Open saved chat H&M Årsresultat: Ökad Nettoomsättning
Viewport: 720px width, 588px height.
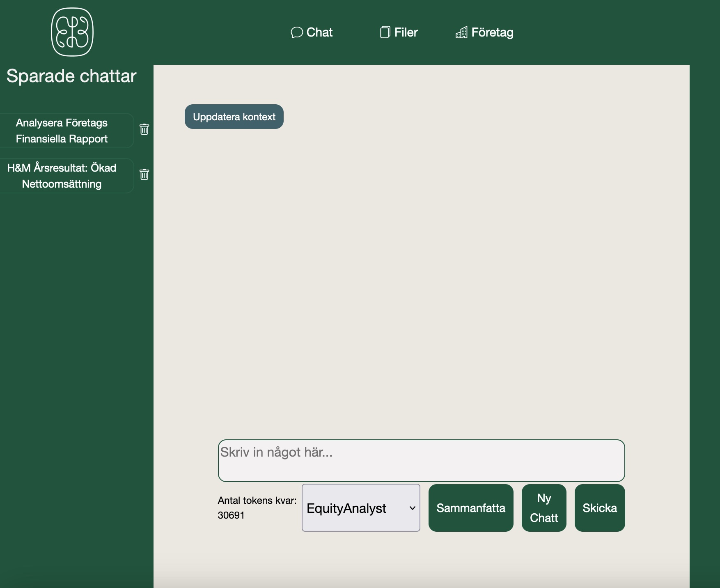(x=66, y=176)
